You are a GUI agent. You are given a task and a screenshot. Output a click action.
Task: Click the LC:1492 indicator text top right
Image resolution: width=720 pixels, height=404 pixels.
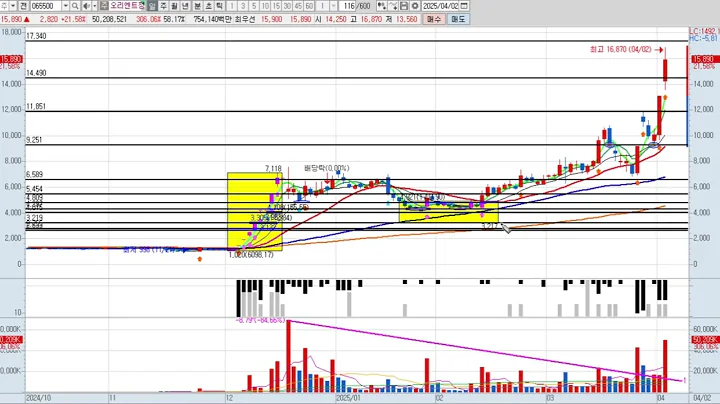click(704, 31)
